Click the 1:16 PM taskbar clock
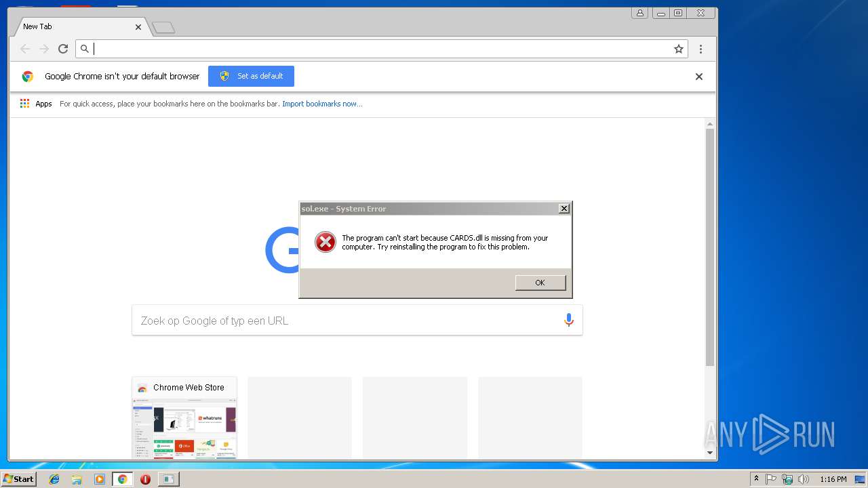The height and width of the screenshot is (488, 868). click(833, 479)
